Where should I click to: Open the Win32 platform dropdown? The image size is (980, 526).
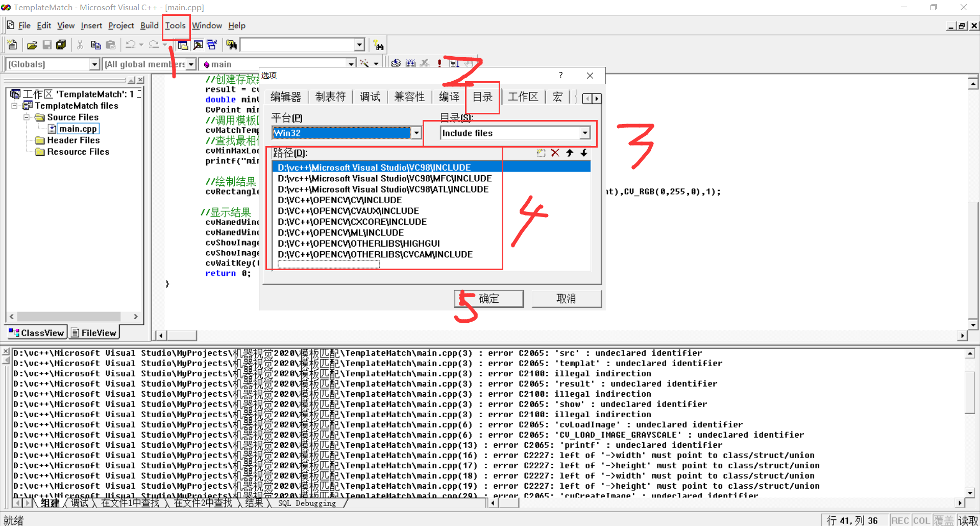click(x=417, y=133)
